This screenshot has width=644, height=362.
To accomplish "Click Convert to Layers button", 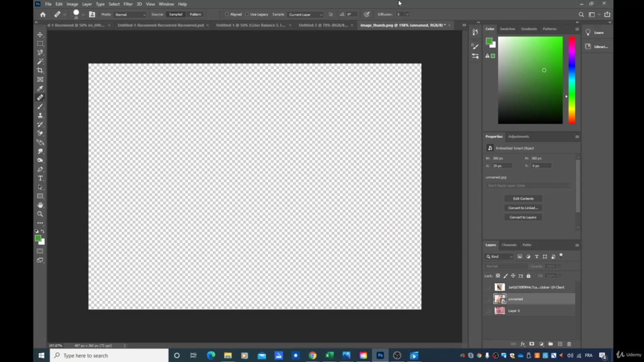I will 523,217.
